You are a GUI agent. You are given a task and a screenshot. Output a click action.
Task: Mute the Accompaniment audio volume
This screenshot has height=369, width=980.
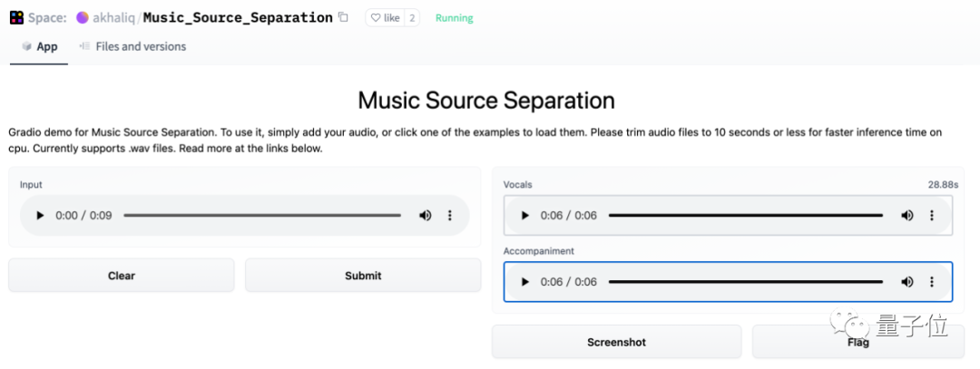906,282
